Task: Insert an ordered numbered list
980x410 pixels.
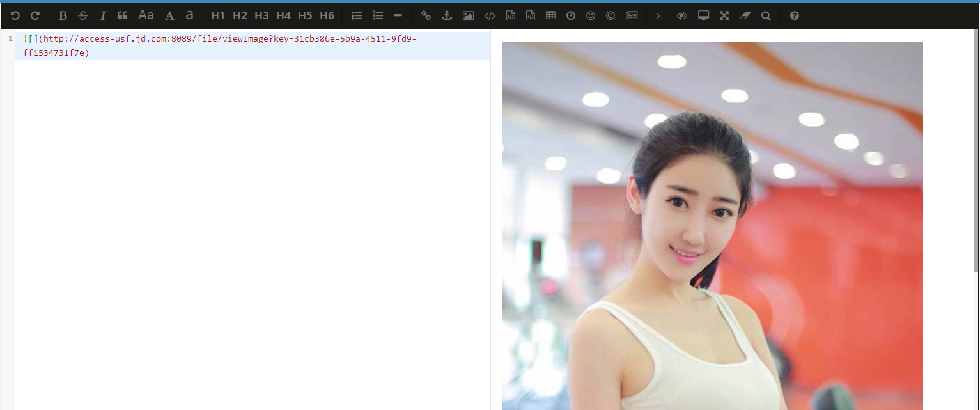Action: click(378, 15)
